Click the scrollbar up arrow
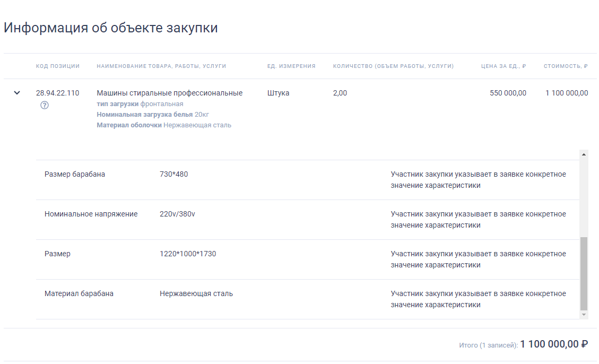This screenshot has width=599, height=364. tap(583, 154)
